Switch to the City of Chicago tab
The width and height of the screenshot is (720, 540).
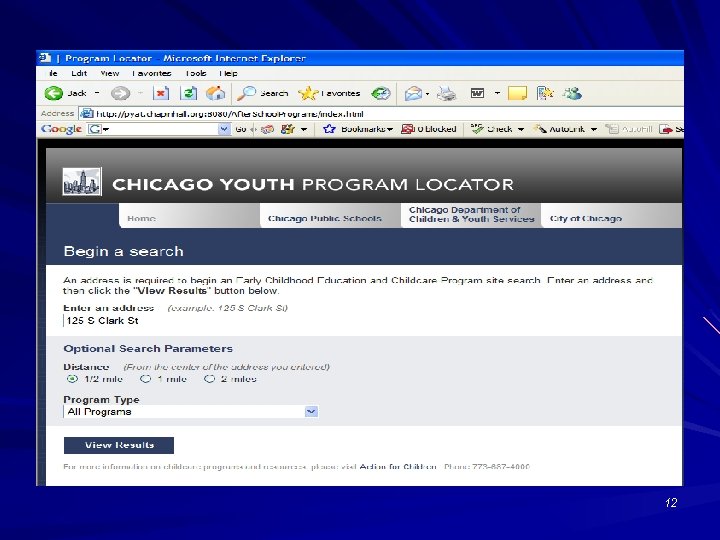[611, 216]
